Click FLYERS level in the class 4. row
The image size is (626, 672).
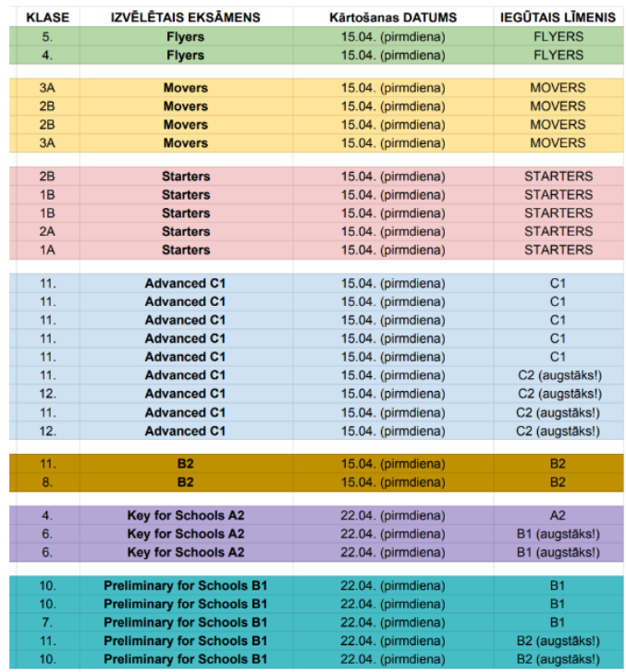pos(558,55)
